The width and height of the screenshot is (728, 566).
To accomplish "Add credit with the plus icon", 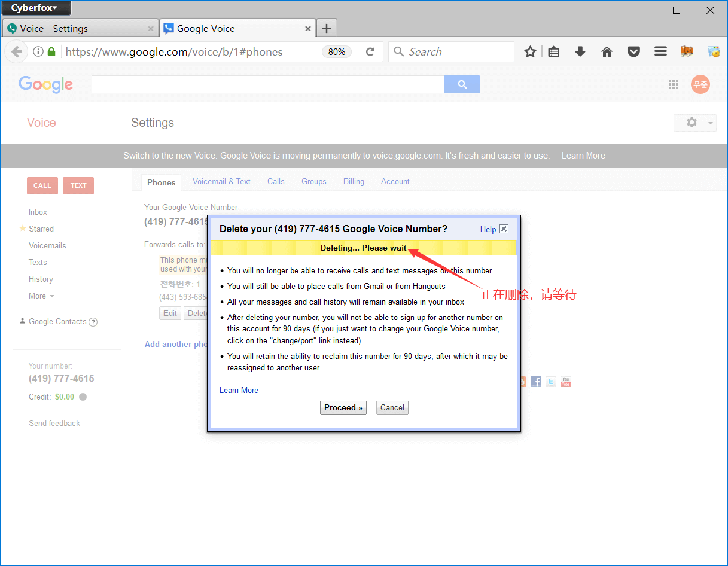I will 83,397.
